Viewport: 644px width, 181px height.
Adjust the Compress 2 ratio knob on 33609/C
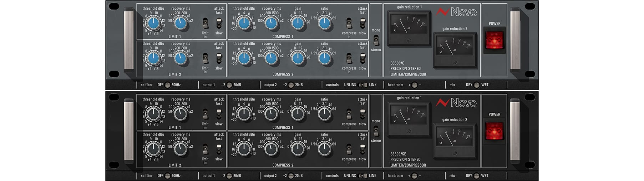coord(324,58)
